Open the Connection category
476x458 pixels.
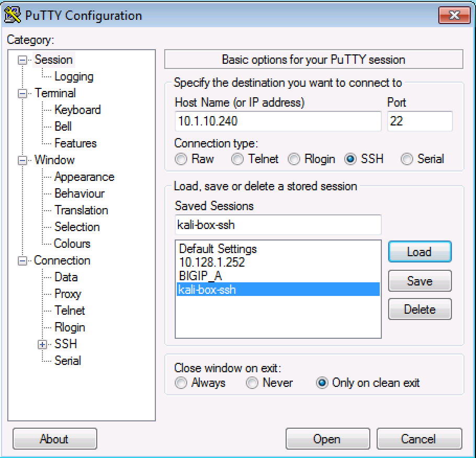[62, 260]
